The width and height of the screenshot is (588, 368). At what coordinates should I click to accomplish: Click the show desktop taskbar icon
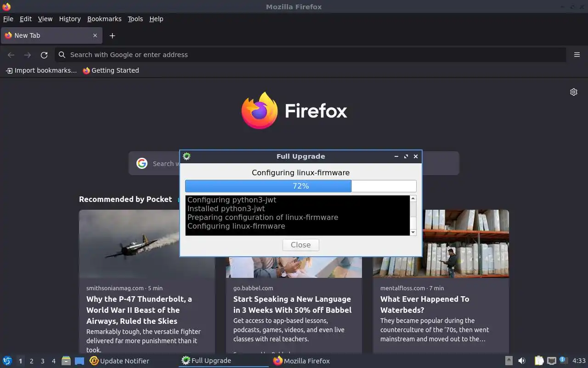click(x=79, y=361)
